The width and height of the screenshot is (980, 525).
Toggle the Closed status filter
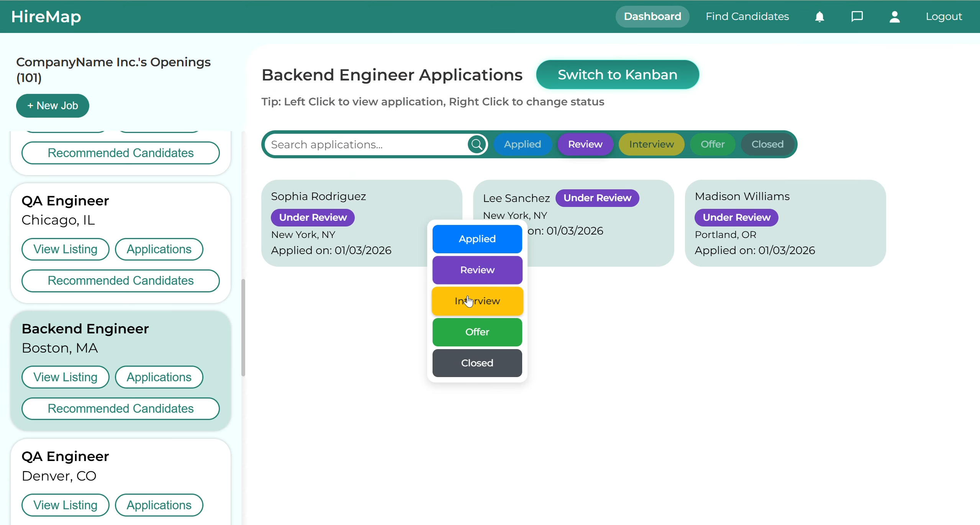pyautogui.click(x=767, y=144)
